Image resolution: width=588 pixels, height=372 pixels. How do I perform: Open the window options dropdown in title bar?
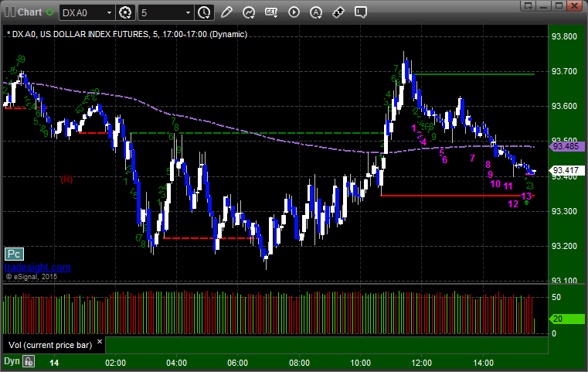pyautogui.click(x=529, y=5)
